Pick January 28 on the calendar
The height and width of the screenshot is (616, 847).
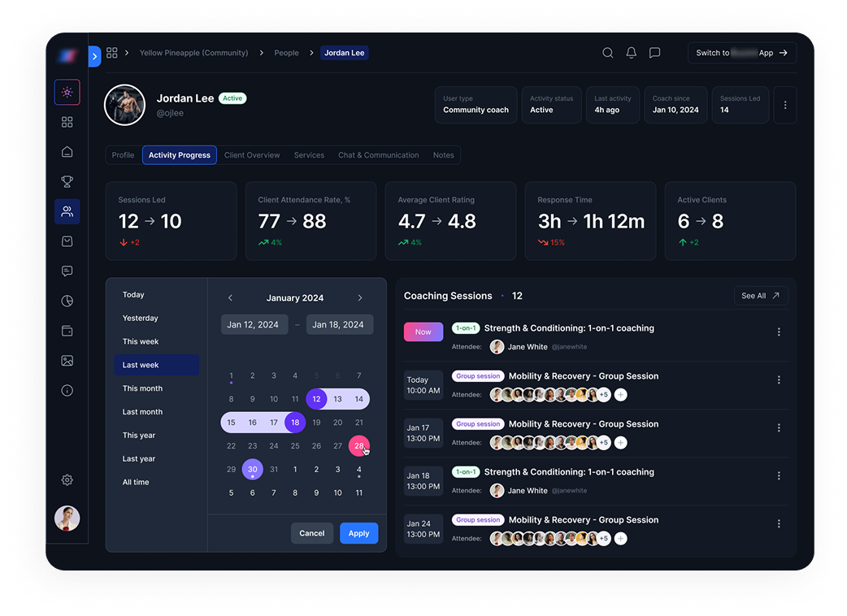(x=358, y=445)
